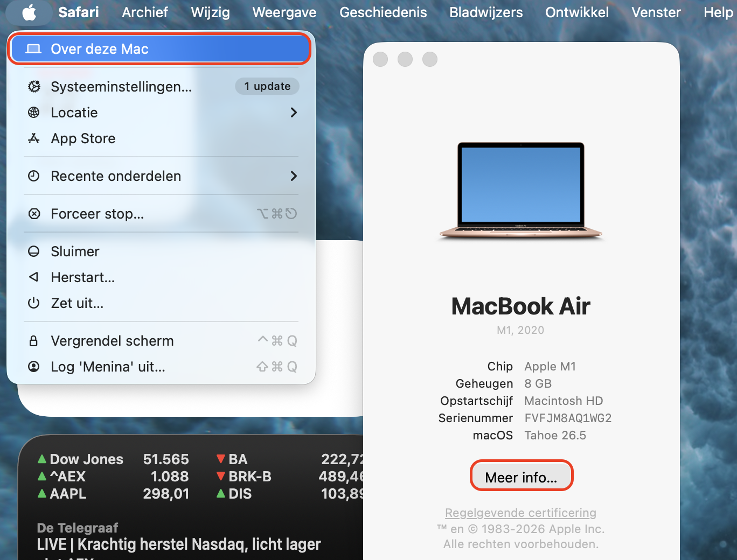Click the power icon for Zet uit

pos(34,303)
